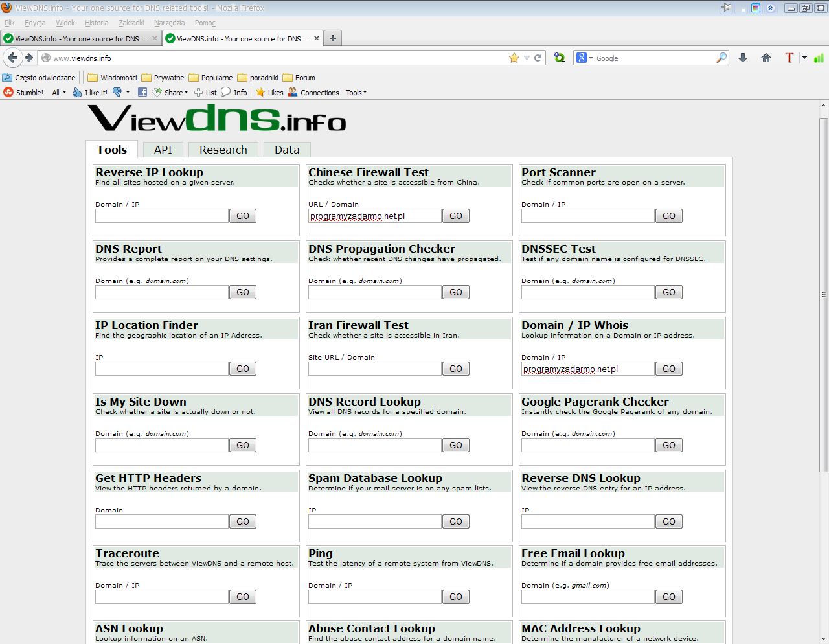This screenshot has width=829, height=644.
Task: Open the Forum bookmarks folder
Action: [299, 77]
